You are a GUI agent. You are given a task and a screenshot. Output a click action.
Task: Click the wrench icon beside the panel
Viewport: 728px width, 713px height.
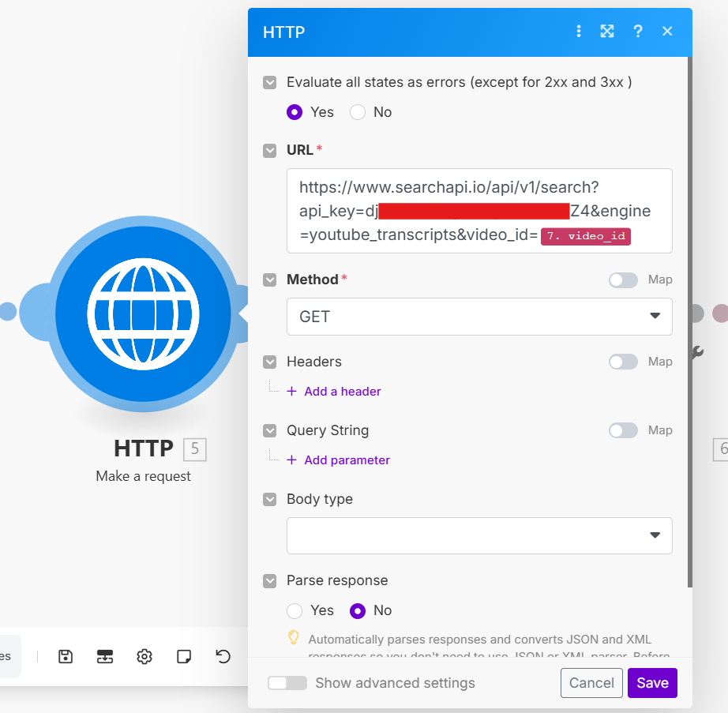point(697,353)
